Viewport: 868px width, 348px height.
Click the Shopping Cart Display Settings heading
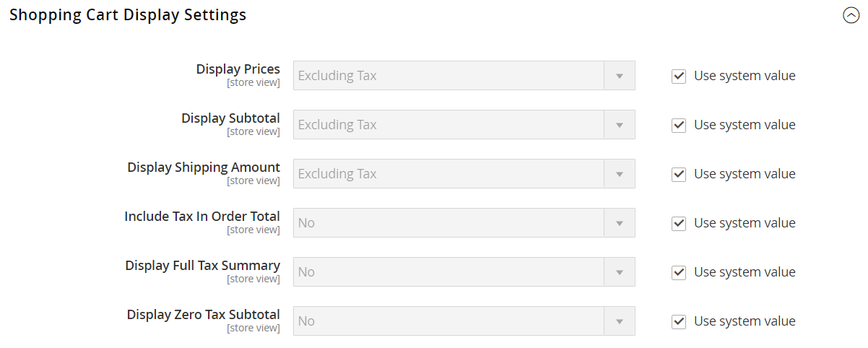click(128, 15)
